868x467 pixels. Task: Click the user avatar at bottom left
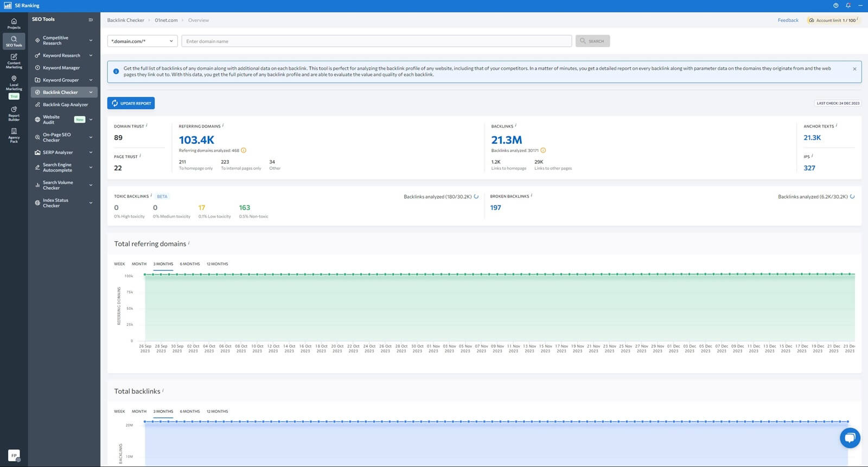14,456
